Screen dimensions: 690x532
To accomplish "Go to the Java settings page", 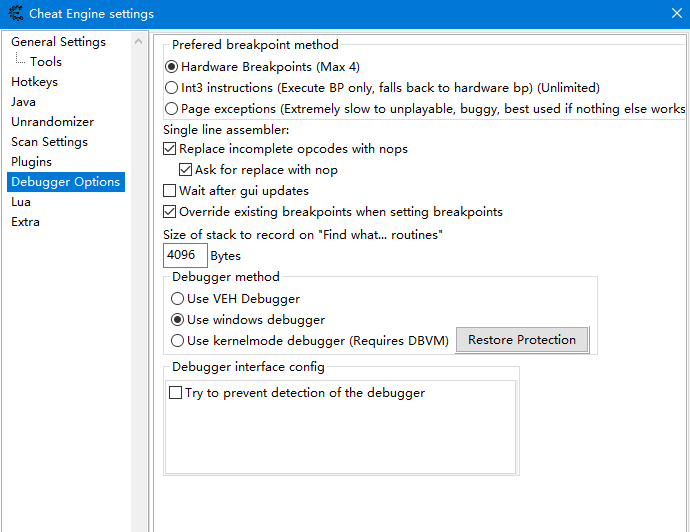I will point(23,102).
